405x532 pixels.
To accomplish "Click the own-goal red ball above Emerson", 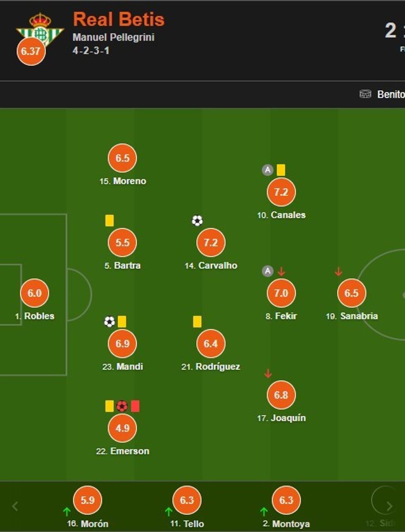I will pos(122,406).
